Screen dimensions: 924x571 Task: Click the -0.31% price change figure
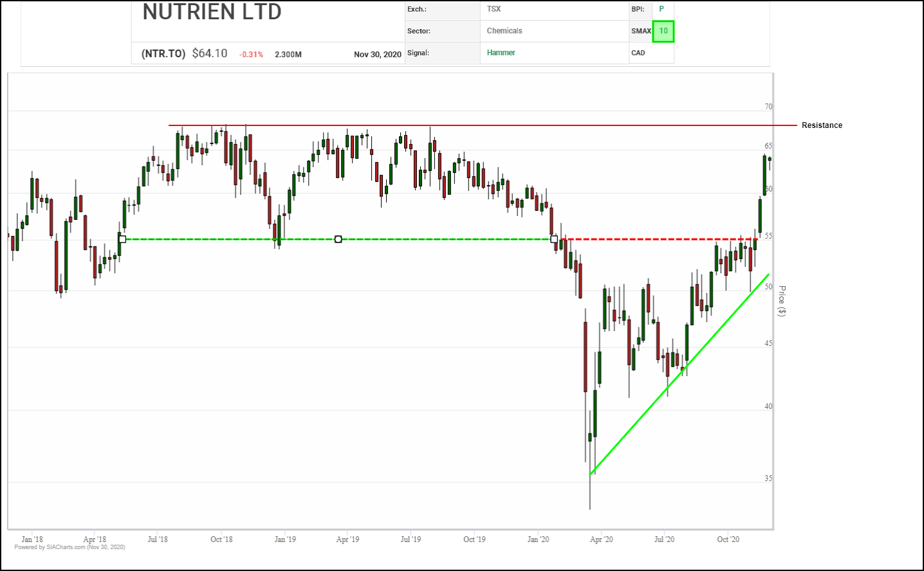click(251, 55)
